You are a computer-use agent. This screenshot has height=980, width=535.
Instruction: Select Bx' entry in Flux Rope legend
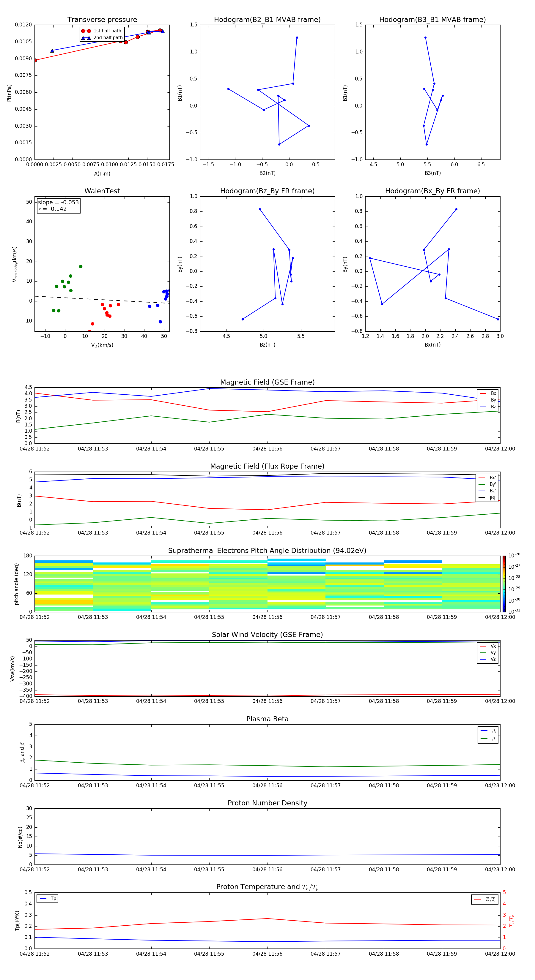coord(487,478)
